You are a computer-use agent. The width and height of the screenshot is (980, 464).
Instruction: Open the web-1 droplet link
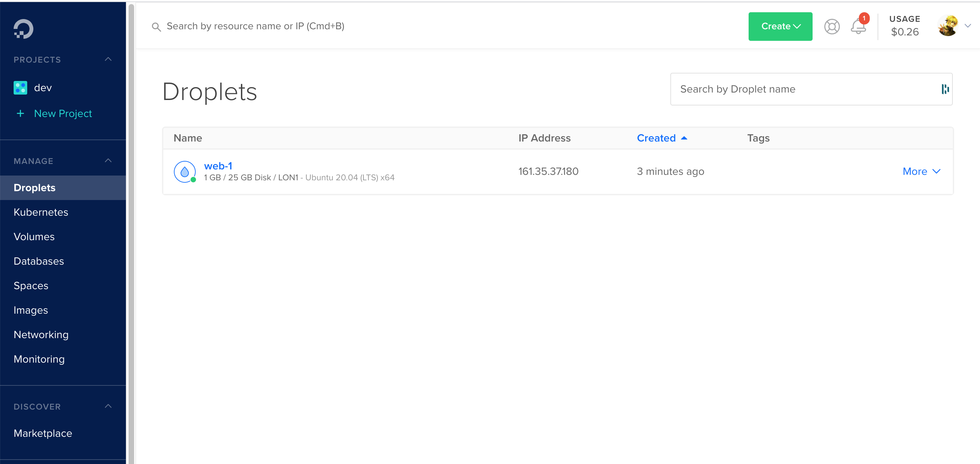pos(218,166)
